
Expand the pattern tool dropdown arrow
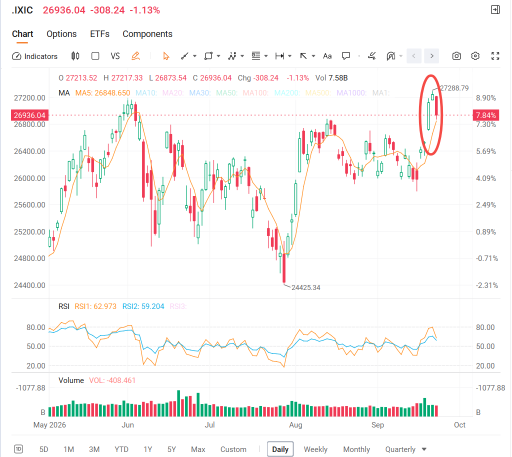click(x=242, y=56)
